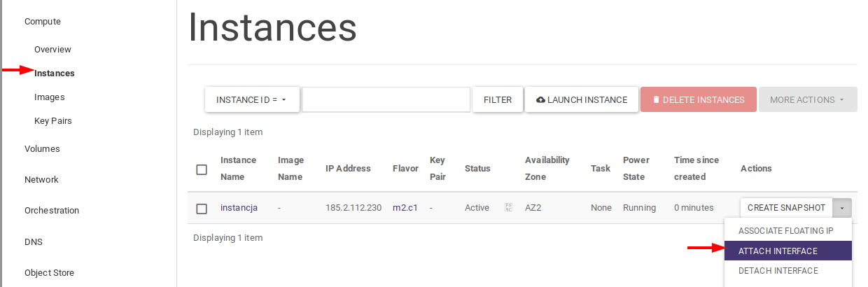Toggle the row actions caret next to Create Snapshot
The width and height of the screenshot is (868, 287).
[x=842, y=207]
